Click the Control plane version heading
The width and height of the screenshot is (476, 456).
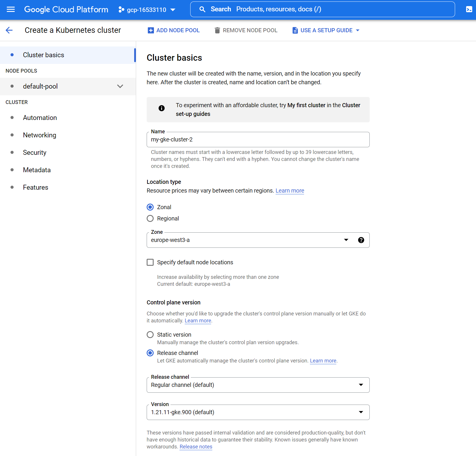173,302
